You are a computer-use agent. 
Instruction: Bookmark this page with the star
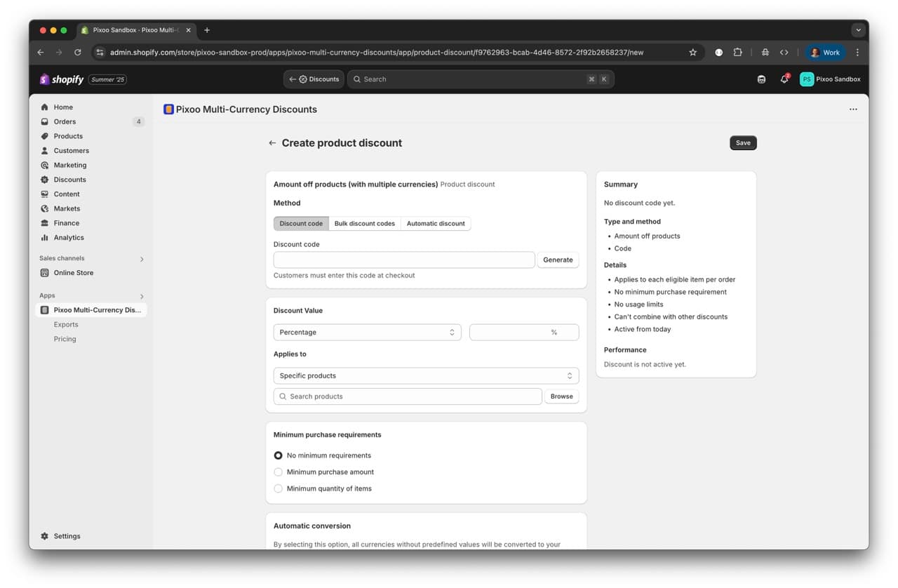click(693, 53)
